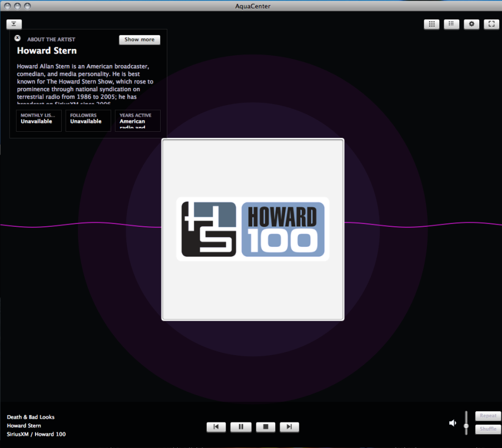Stop the playback
502x448 pixels.
click(x=265, y=427)
